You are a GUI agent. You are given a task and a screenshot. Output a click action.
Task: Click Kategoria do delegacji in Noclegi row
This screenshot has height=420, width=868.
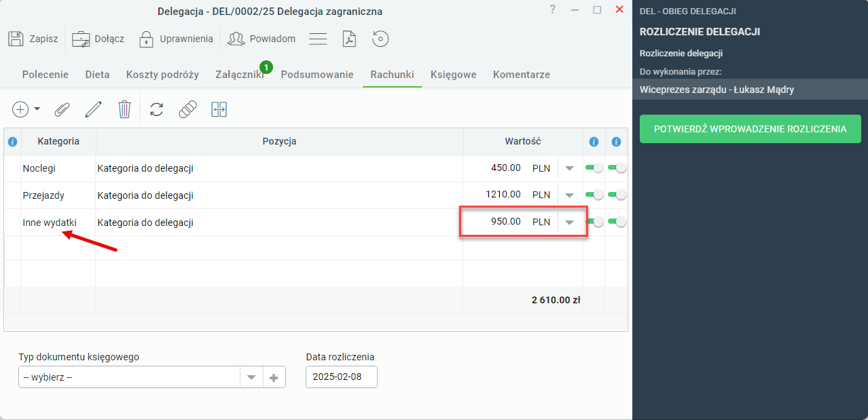(146, 168)
